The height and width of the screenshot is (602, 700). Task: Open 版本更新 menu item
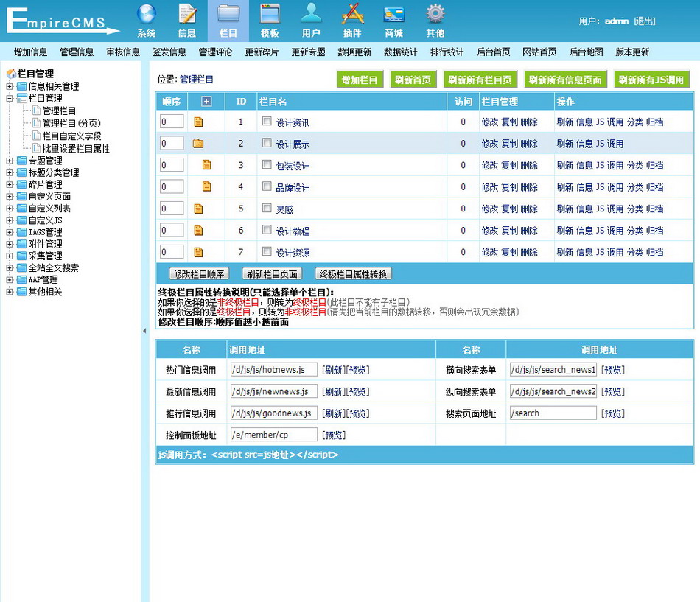pos(632,52)
